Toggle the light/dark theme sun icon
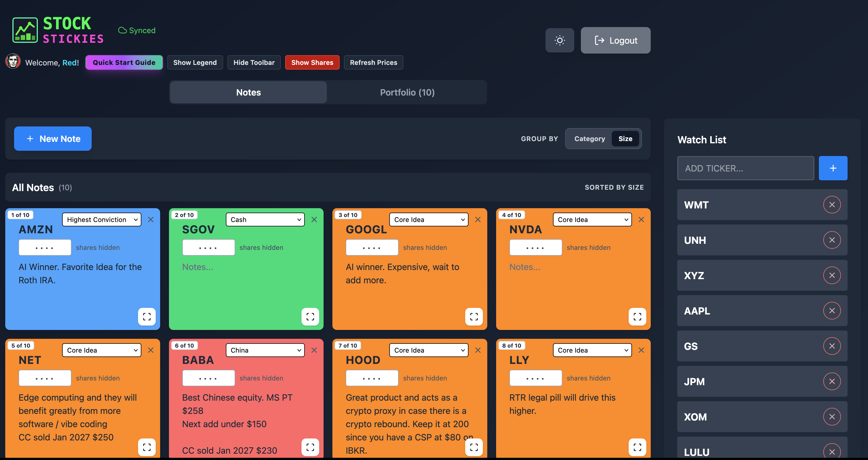The width and height of the screenshot is (868, 460). pyautogui.click(x=559, y=40)
